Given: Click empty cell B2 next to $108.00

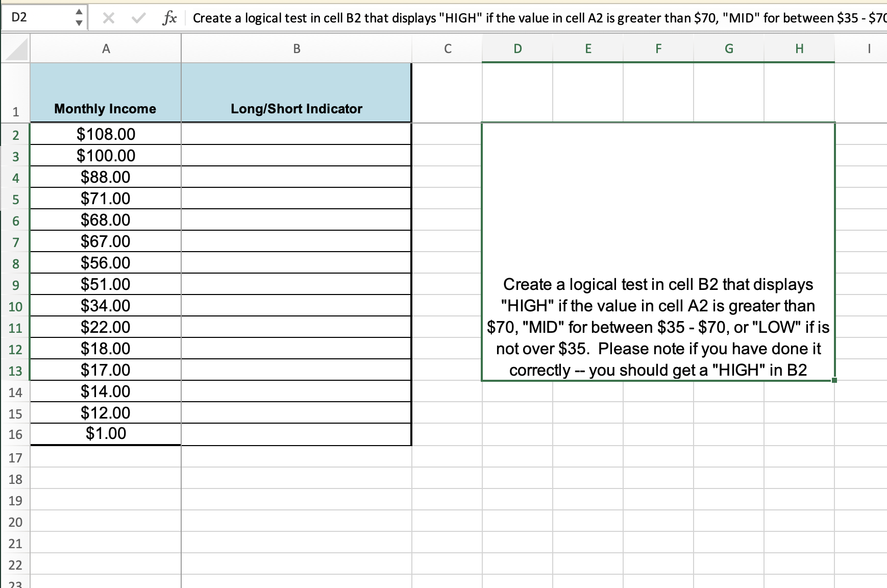Looking at the screenshot, I should click(296, 134).
